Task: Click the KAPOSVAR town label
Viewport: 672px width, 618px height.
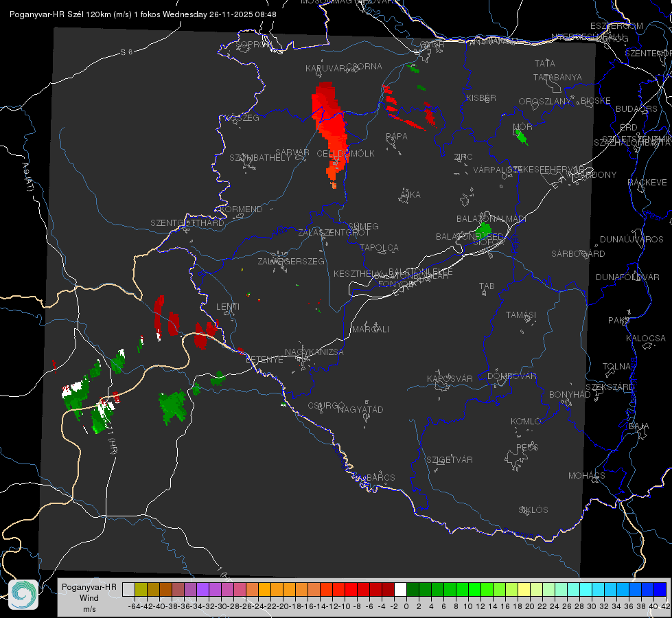Action: coord(450,378)
